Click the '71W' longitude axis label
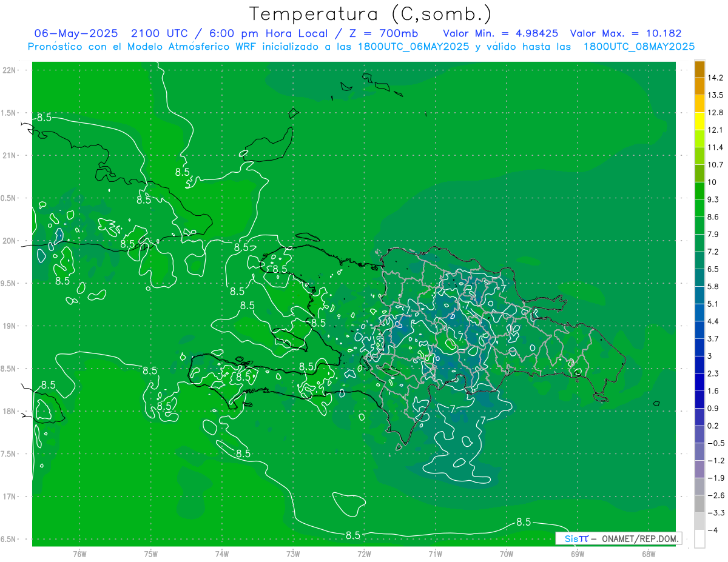 click(x=435, y=554)
